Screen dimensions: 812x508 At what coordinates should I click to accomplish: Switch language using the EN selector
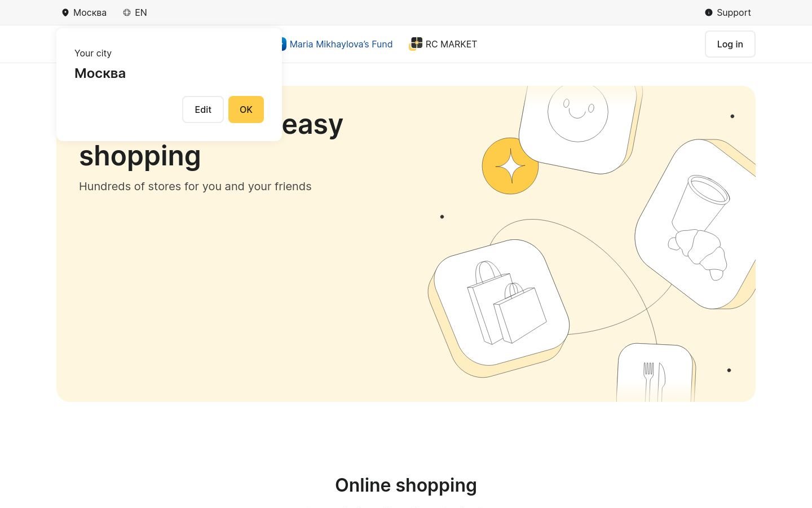click(x=135, y=12)
